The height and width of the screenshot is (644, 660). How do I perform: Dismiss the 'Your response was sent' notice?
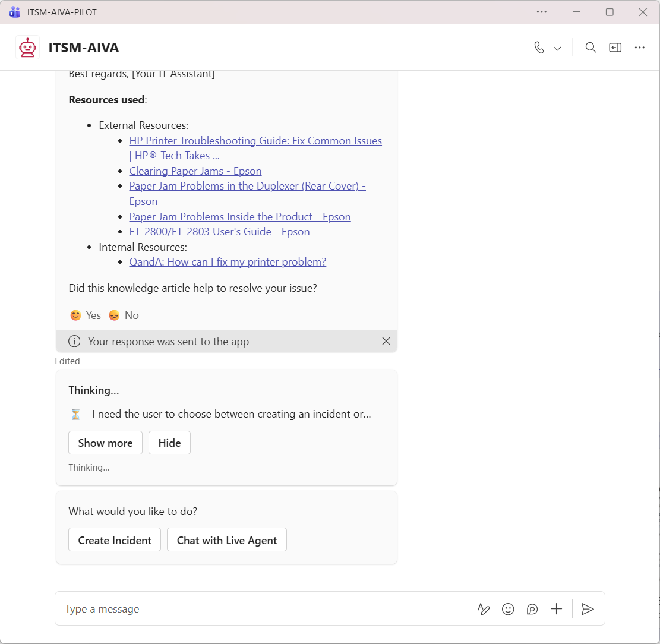click(x=386, y=341)
